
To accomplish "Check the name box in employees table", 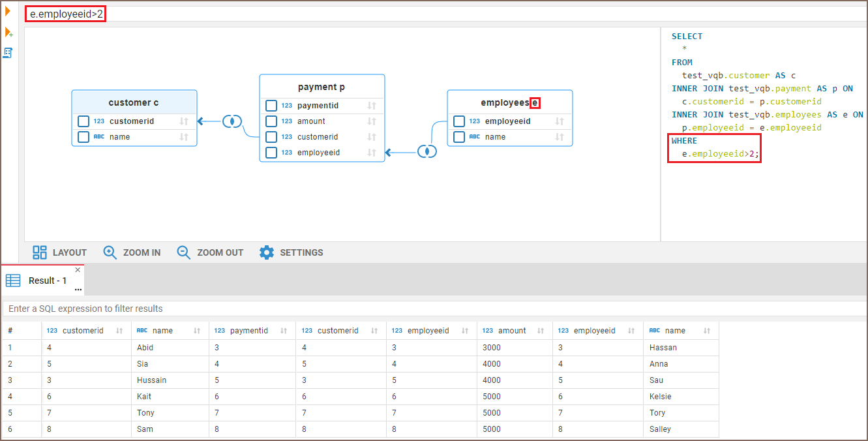I will (459, 137).
